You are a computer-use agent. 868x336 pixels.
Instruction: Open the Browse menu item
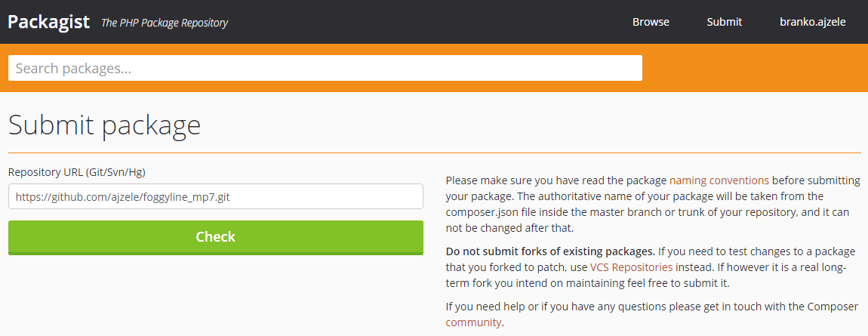pyautogui.click(x=651, y=22)
